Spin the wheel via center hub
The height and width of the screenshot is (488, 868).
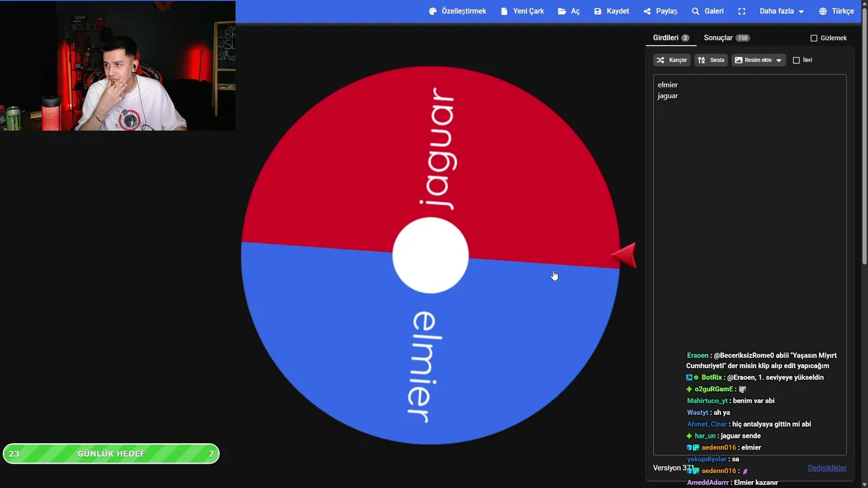tap(430, 255)
